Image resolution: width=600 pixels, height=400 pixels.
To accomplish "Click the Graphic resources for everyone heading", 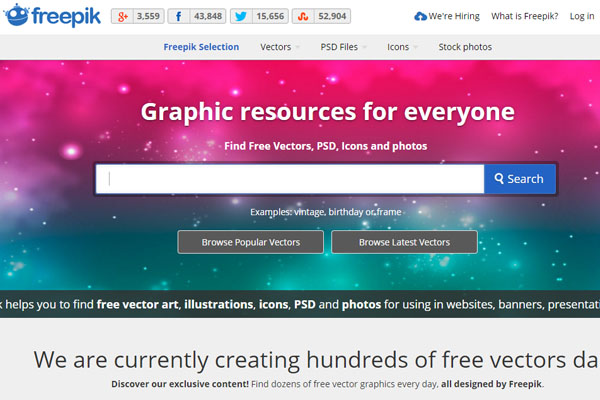I will [328, 112].
